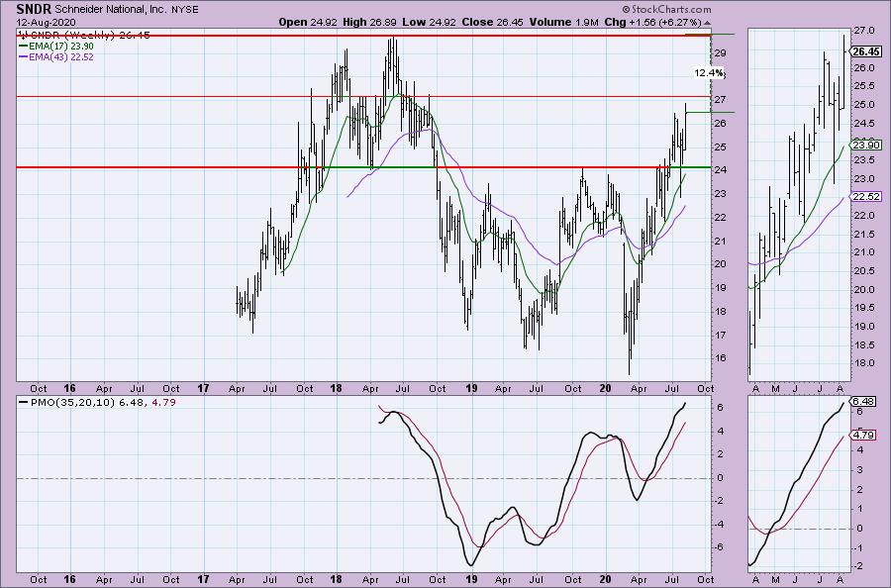This screenshot has width=891, height=588.
Task: Click the EMA(17) 23.90 legend entry
Action: click(x=56, y=46)
